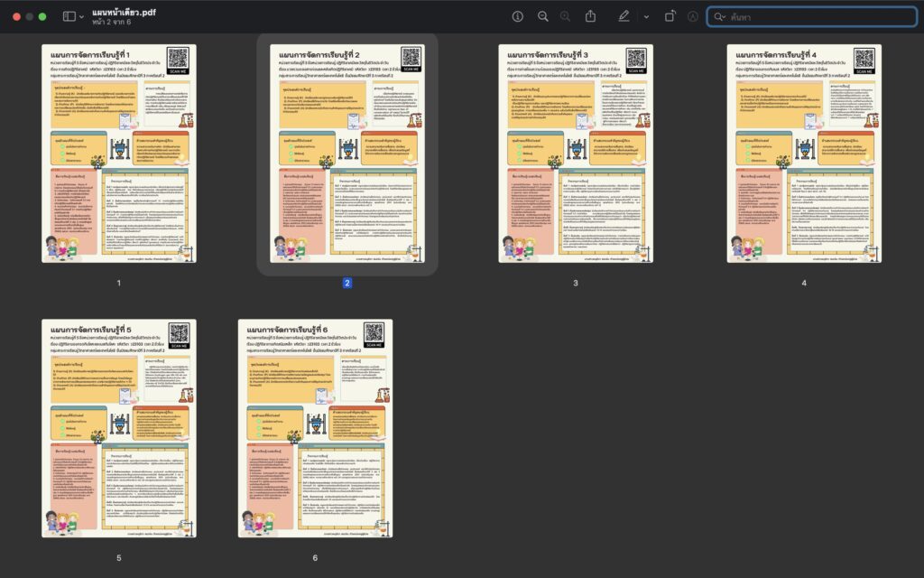
Task: Expand the highlight options dropdown arrow
Action: (x=646, y=16)
